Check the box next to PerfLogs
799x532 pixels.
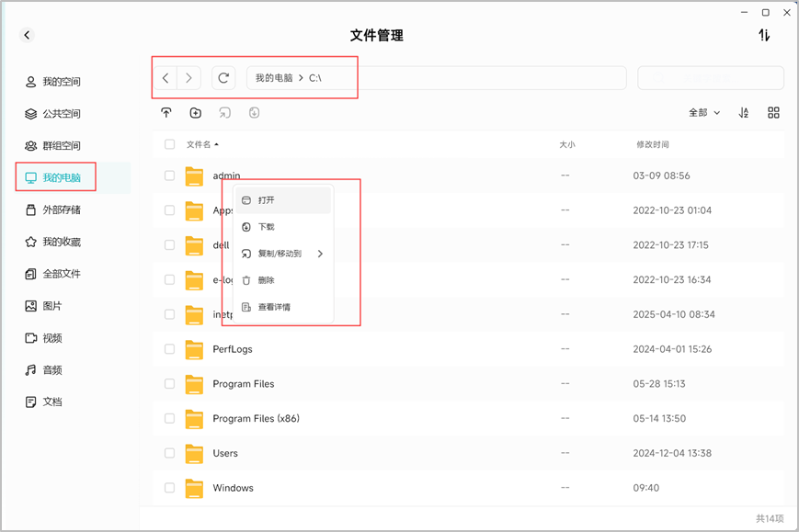(170, 349)
